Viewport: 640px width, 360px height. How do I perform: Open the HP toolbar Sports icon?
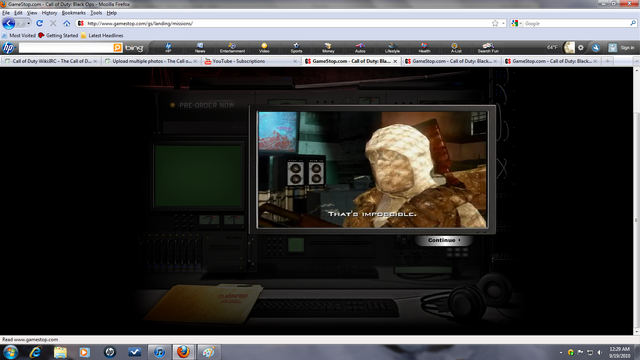pyautogui.click(x=296, y=48)
